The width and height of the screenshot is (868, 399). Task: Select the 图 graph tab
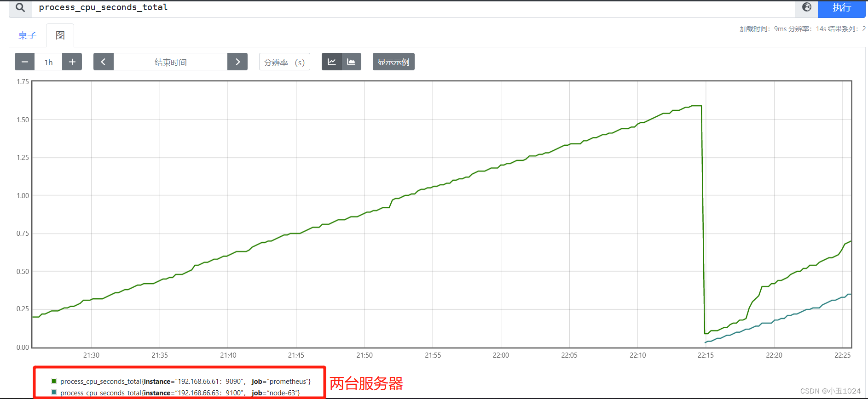(x=60, y=35)
